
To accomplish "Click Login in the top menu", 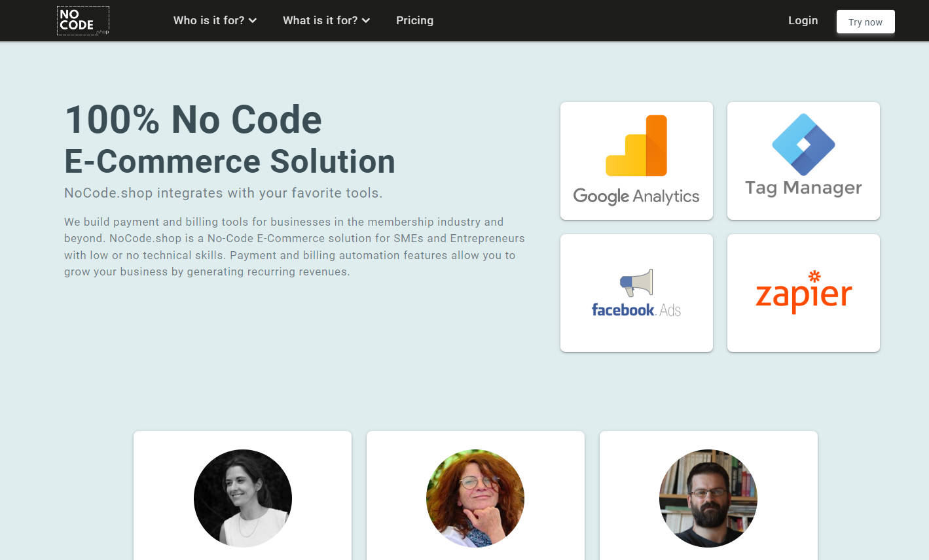I will [x=803, y=20].
